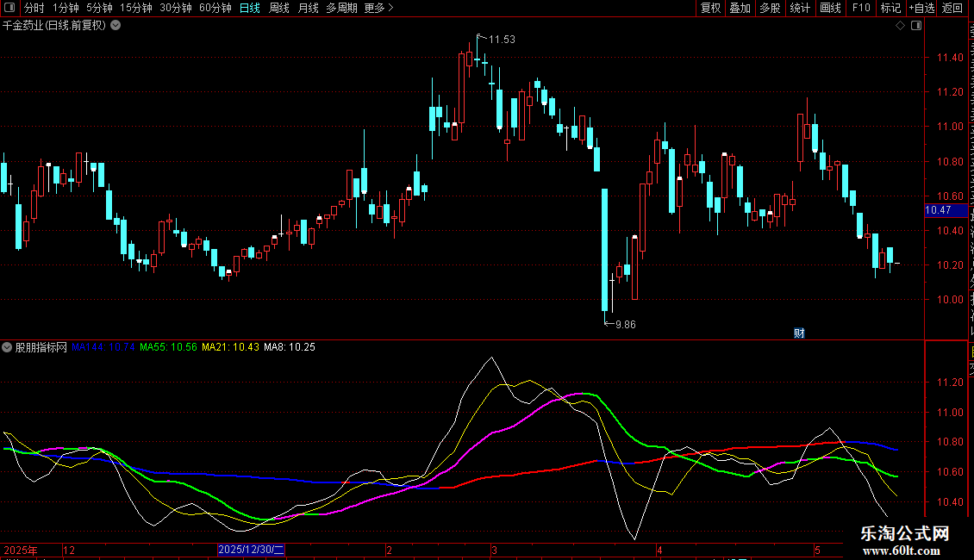974x560 pixels.
Task: Click the diamond icon in chart corner
Action: 900,26
